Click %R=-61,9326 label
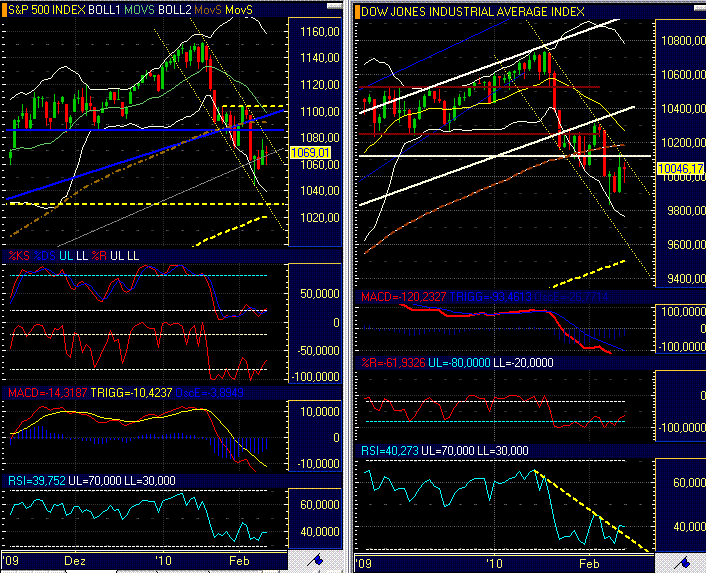 (x=393, y=363)
